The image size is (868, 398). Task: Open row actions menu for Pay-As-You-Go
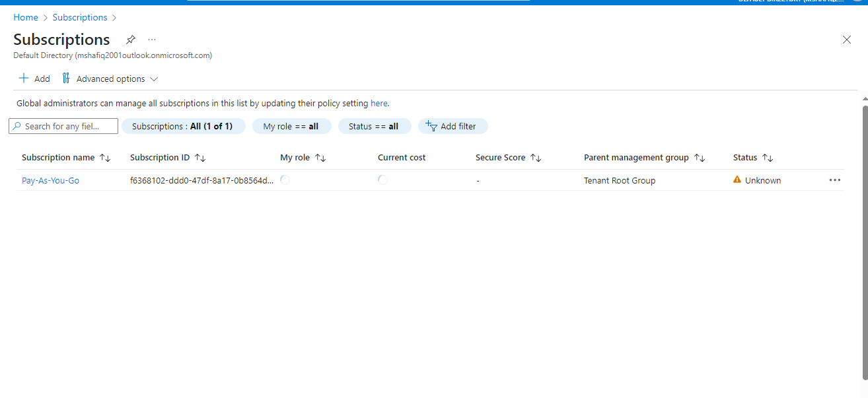coord(835,180)
